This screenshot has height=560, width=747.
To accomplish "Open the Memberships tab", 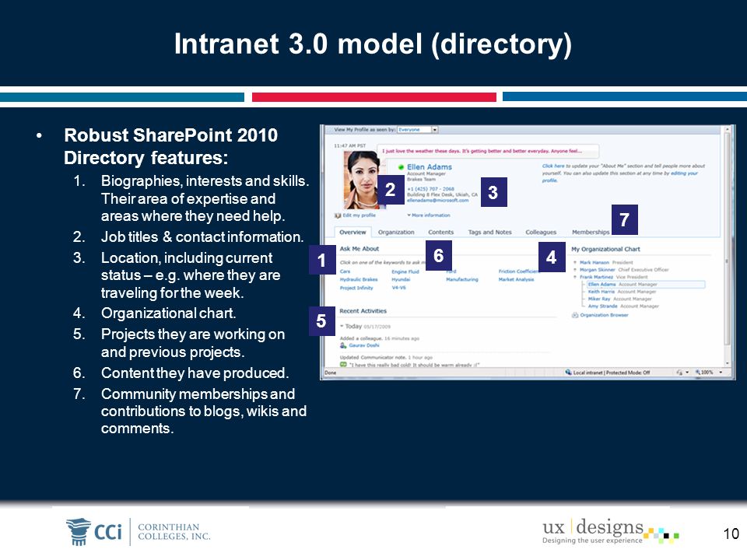I will pos(591,233).
